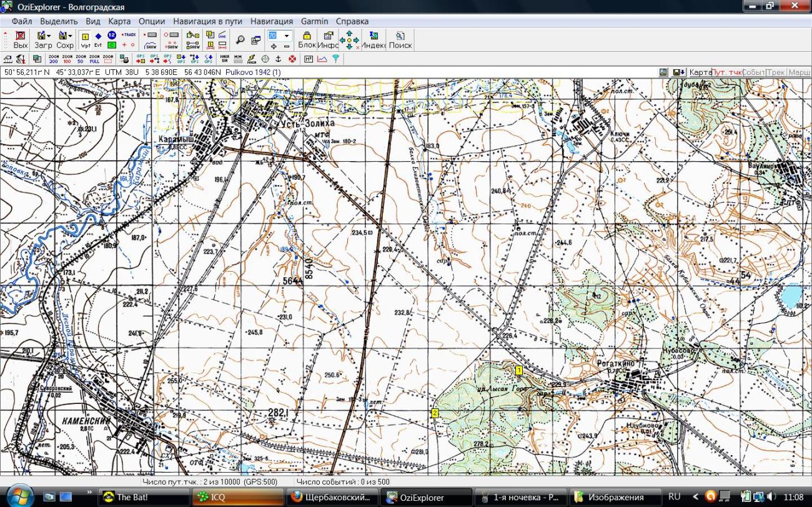Select the magnifying glass zoom tool
The image size is (812, 507).
click(240, 40)
